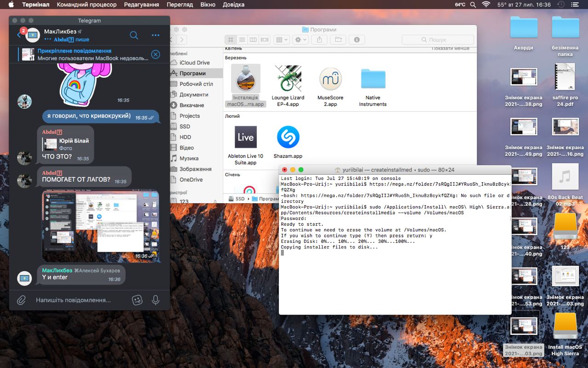The width and height of the screenshot is (588, 368).
Task: Click Finder forward navigation arrow
Action: 182,40
